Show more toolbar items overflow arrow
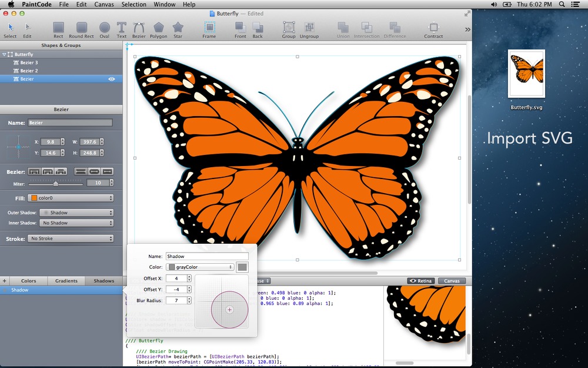Image resolution: width=588 pixels, height=368 pixels. coord(467,29)
